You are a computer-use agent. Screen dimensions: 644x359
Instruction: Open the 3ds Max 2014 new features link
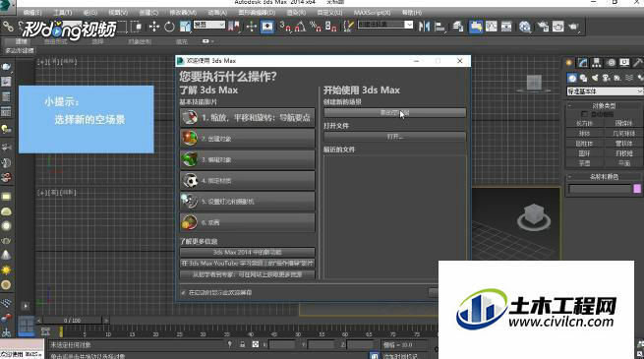coord(247,252)
